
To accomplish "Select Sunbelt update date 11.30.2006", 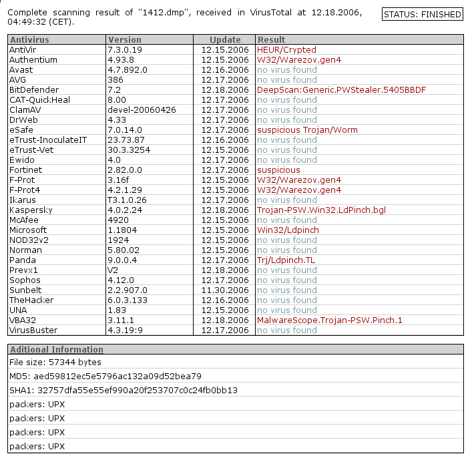I will pos(225,290).
